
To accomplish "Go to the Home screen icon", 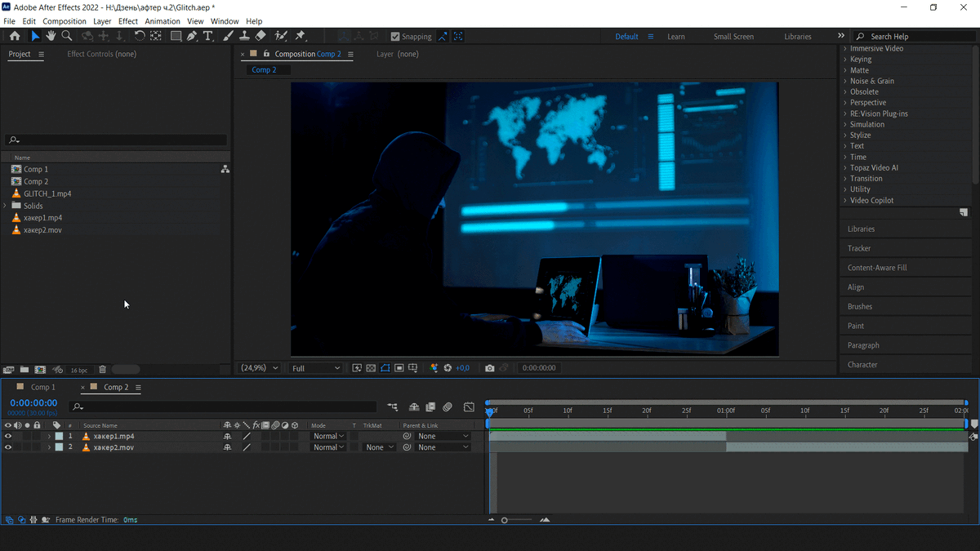I will click(15, 36).
